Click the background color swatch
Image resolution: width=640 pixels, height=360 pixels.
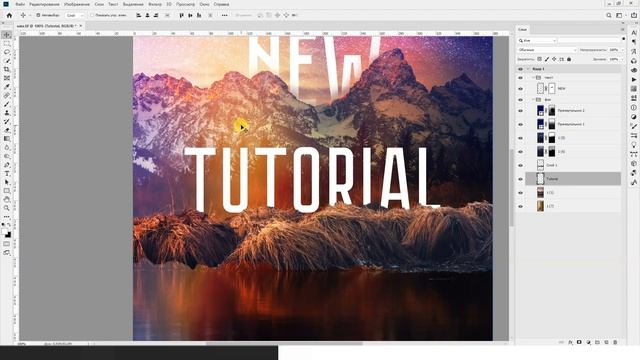coord(9,235)
